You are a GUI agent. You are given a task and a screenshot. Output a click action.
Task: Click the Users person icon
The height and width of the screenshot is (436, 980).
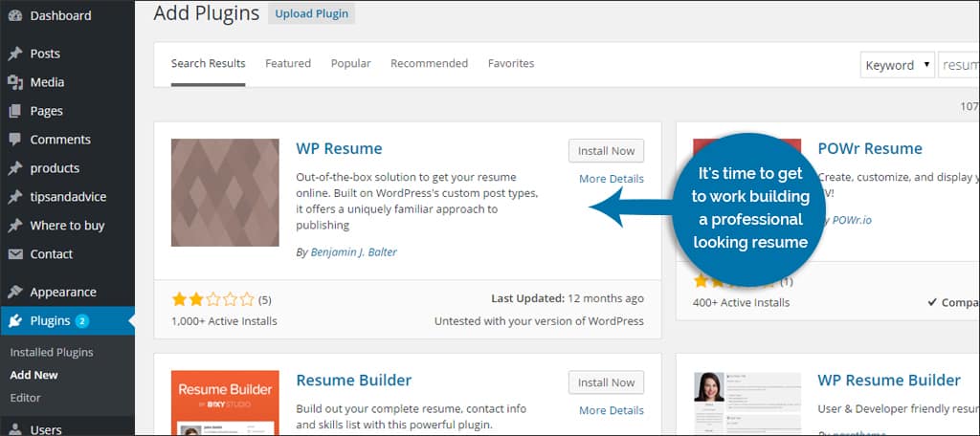(x=15, y=429)
